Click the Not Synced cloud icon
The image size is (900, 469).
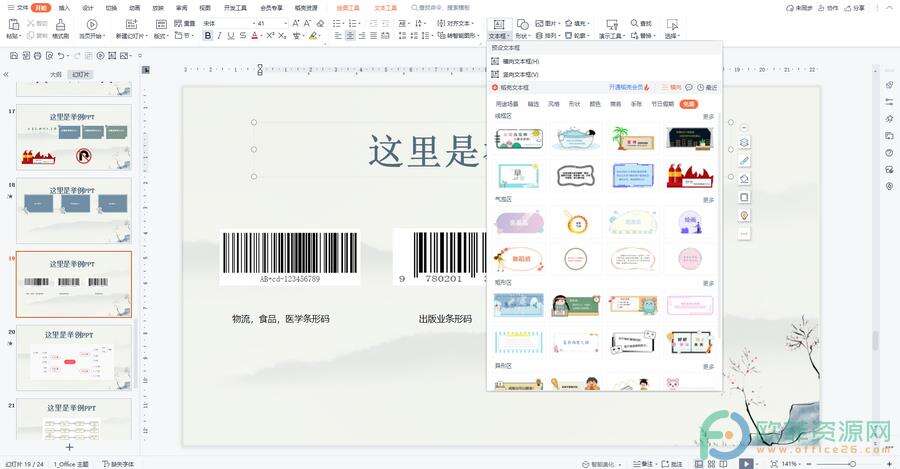coord(789,8)
